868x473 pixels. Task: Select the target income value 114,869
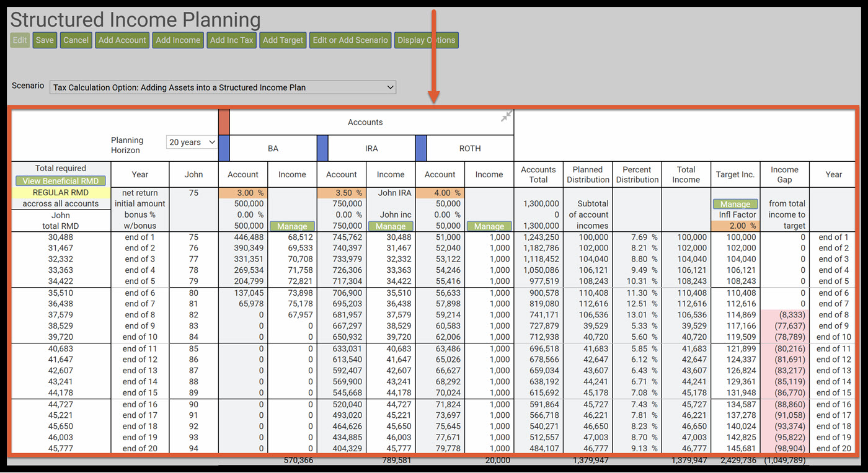click(741, 315)
